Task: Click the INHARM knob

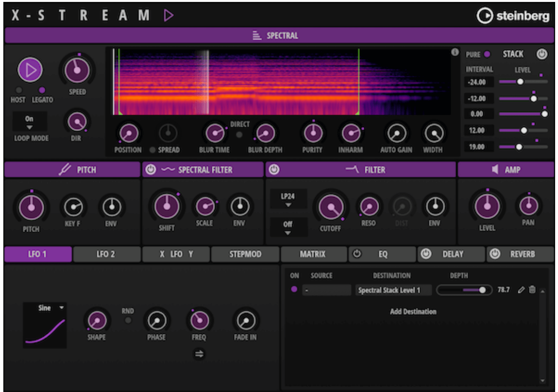Action: (351, 133)
